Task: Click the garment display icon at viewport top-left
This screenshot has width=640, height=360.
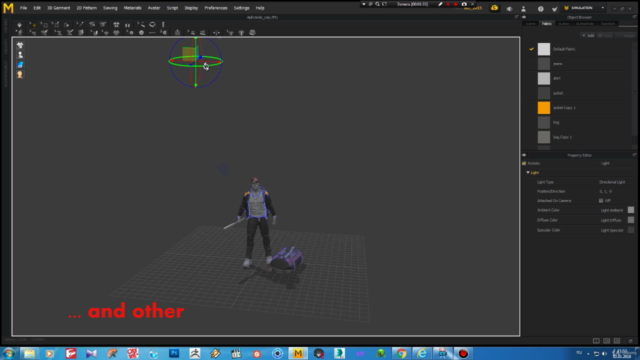Action: pos(20,45)
